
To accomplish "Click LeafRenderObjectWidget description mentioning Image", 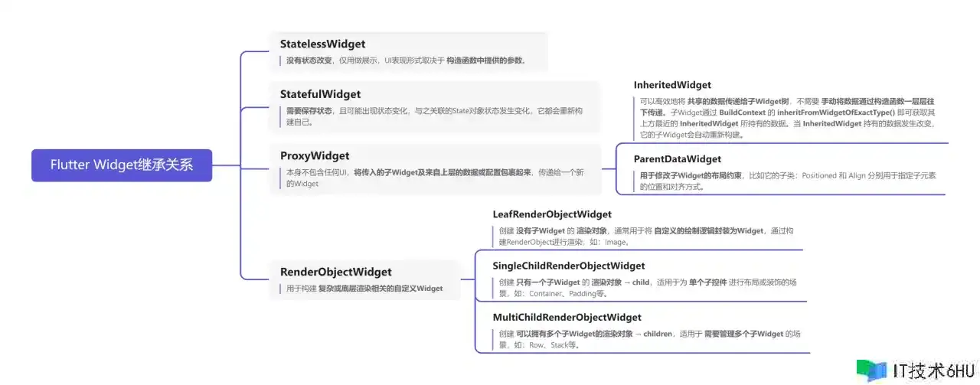I will [x=646, y=236].
